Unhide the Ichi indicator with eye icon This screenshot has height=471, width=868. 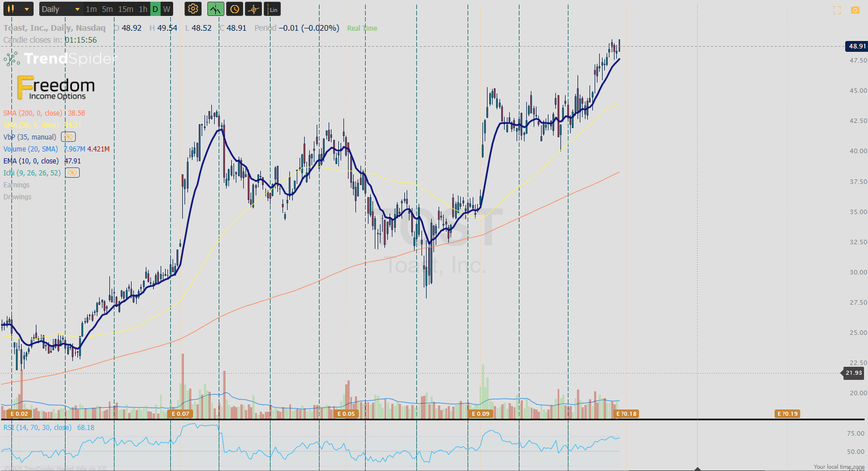72,173
